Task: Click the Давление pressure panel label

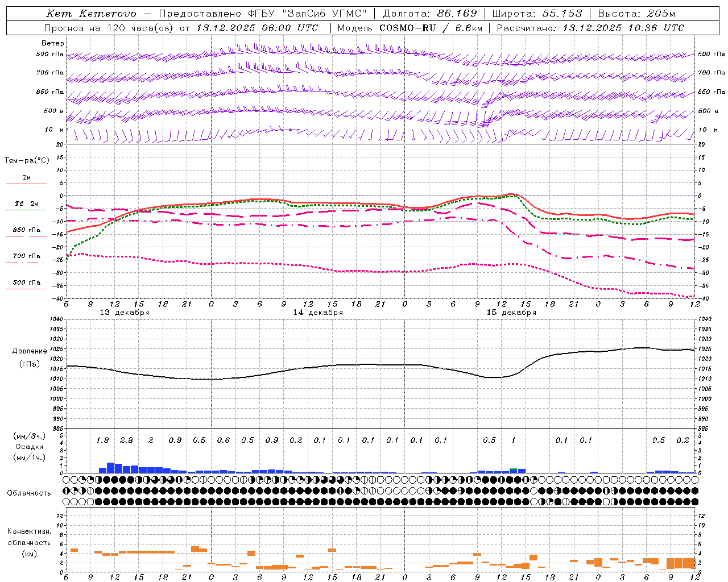Action: (30, 351)
